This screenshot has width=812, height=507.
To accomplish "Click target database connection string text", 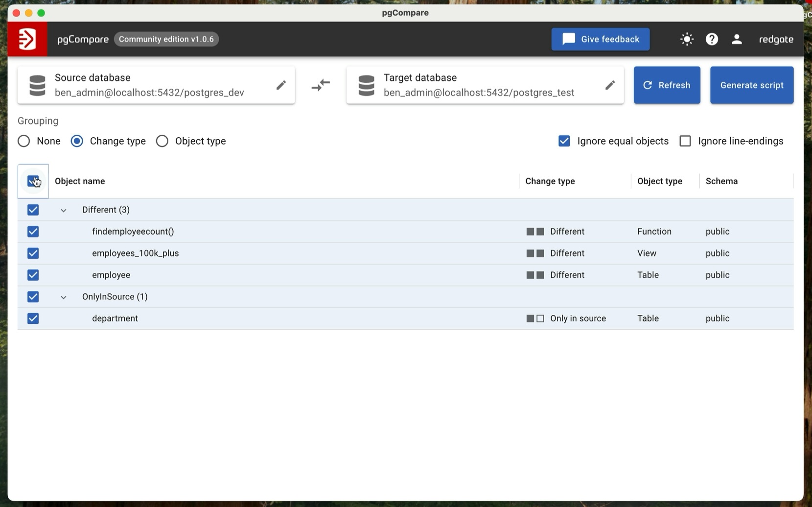I will click(x=479, y=93).
